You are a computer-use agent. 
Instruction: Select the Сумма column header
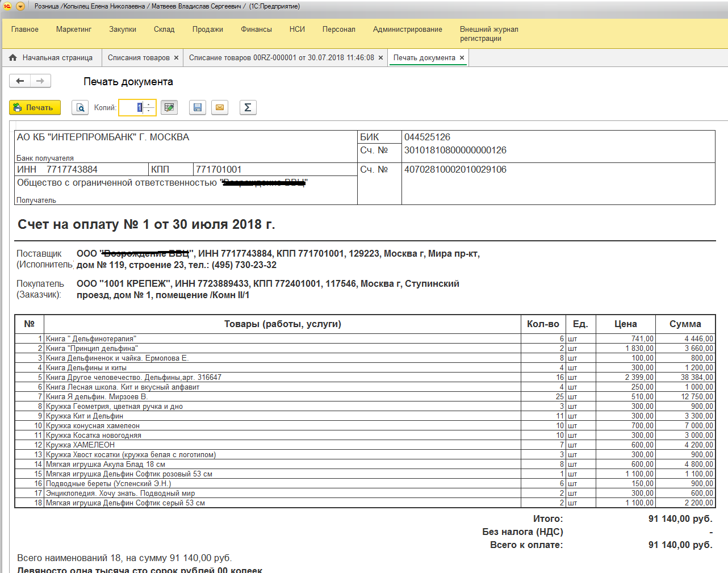(x=685, y=324)
